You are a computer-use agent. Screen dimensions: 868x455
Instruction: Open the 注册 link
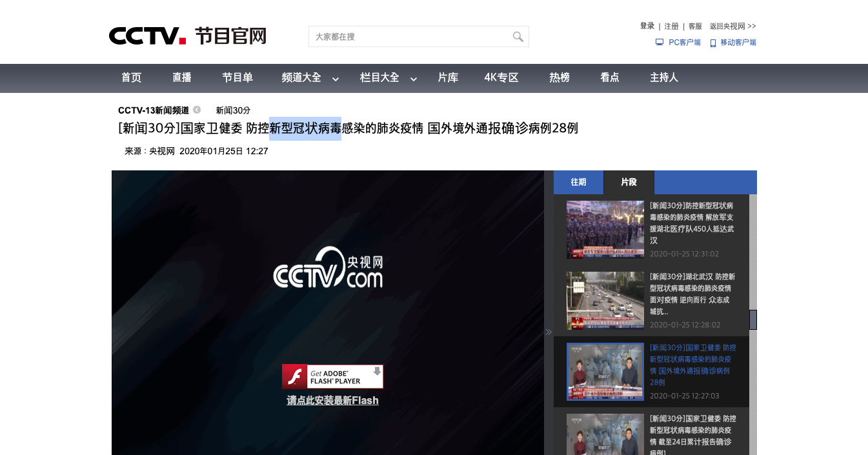(672, 26)
